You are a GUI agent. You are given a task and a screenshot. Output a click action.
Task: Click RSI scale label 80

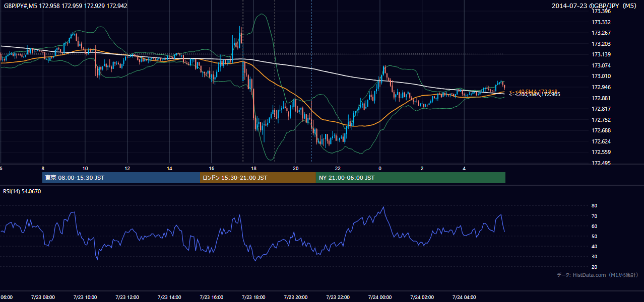[x=594, y=206]
